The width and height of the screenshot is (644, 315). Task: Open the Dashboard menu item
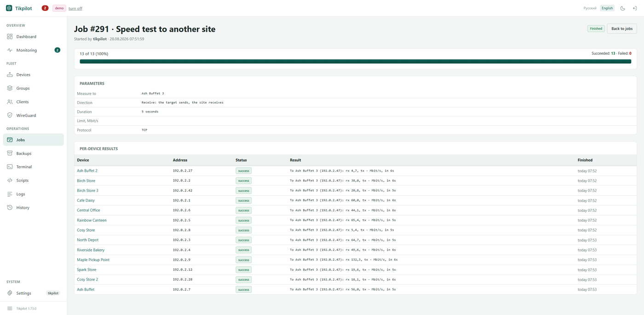pos(33,36)
